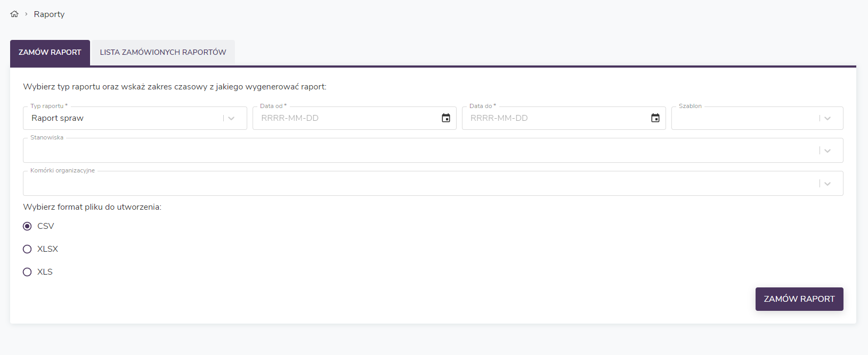Click the Typ raportu chevron arrow
The height and width of the screenshot is (355, 868).
[231, 118]
